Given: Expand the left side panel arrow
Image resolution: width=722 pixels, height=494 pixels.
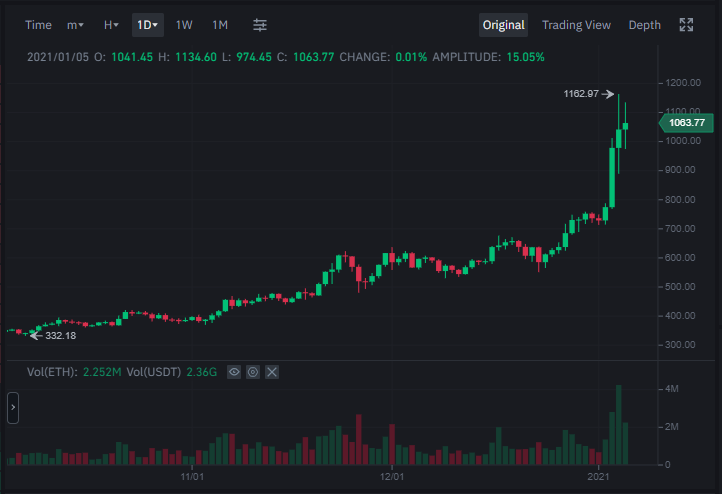Looking at the screenshot, I should 13,407.
